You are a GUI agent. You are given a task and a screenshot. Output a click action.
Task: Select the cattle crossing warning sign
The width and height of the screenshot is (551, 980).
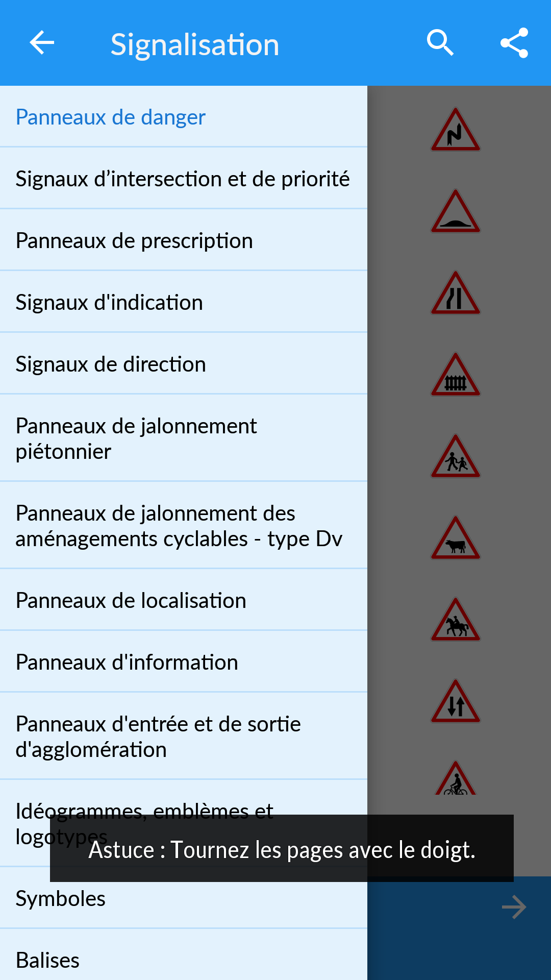point(456,538)
